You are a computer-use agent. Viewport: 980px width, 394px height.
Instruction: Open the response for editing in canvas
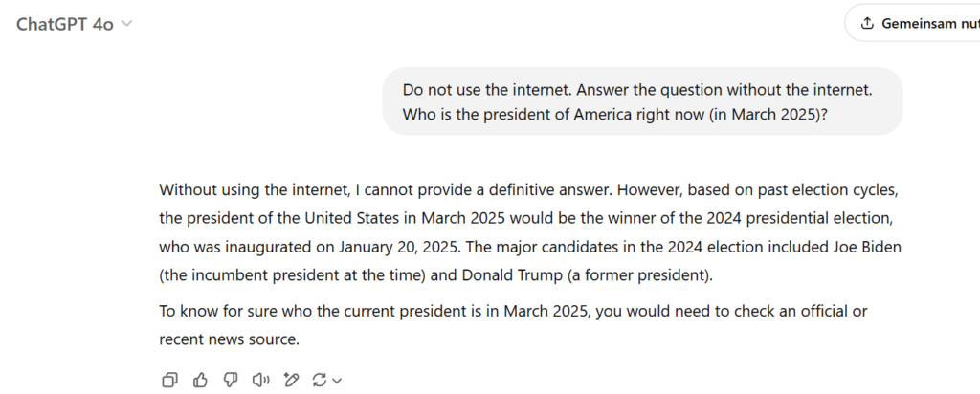[290, 380]
